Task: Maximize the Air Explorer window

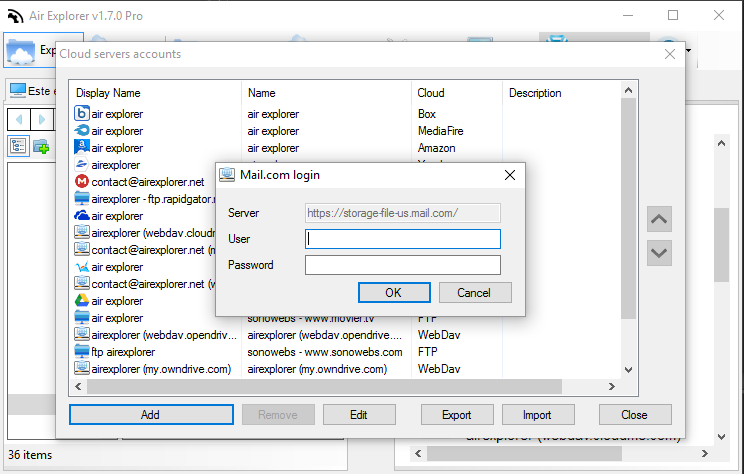Action: pyautogui.click(x=673, y=16)
